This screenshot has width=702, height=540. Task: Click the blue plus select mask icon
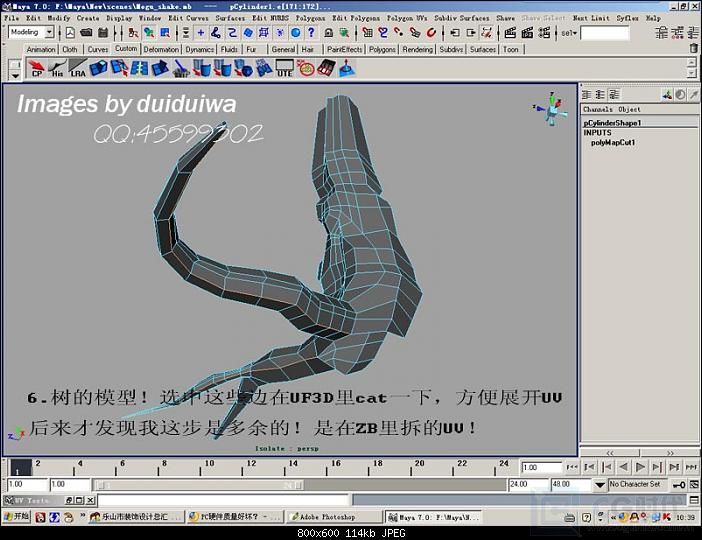tap(201, 33)
